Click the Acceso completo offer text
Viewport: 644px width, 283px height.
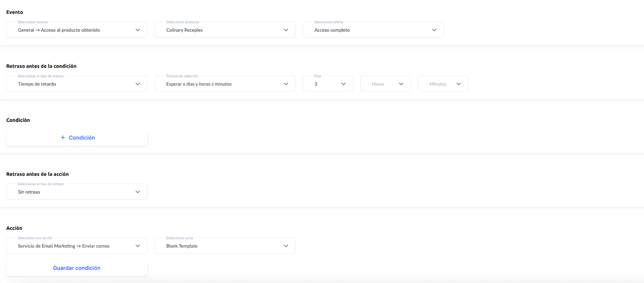[x=332, y=30]
